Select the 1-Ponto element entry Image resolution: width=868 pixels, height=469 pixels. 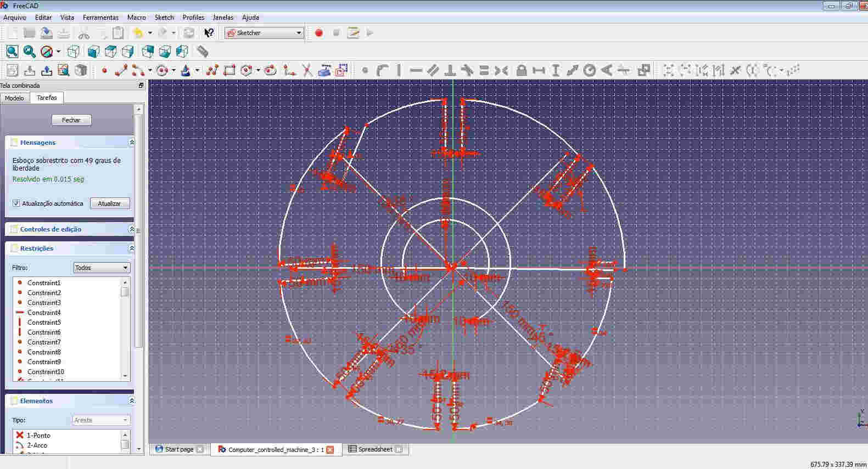coord(38,436)
